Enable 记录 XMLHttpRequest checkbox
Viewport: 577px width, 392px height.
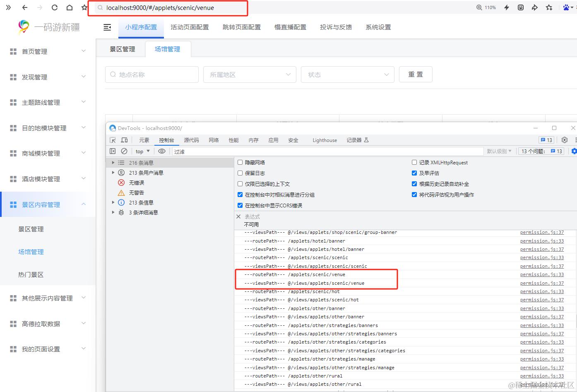(414, 162)
